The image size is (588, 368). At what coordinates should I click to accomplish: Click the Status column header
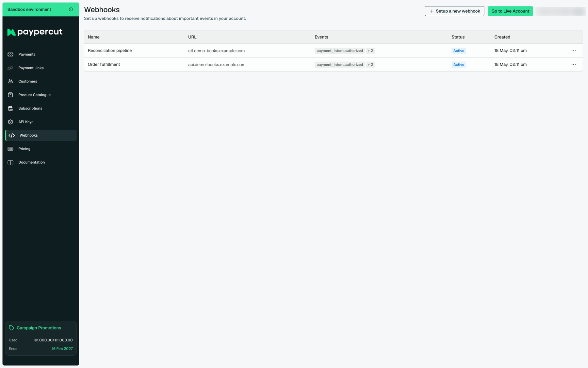pos(458,37)
